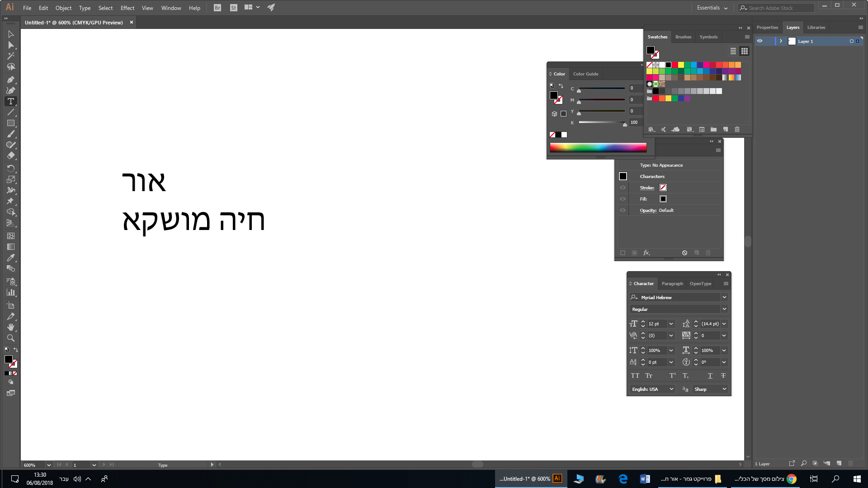Apply All Caps in Character panel
Image resolution: width=868 pixels, height=488 pixels.
tap(635, 375)
